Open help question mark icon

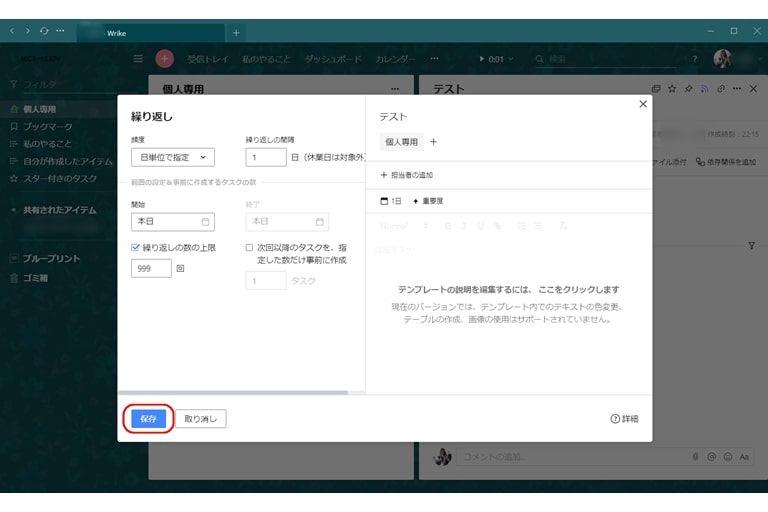tap(695, 59)
